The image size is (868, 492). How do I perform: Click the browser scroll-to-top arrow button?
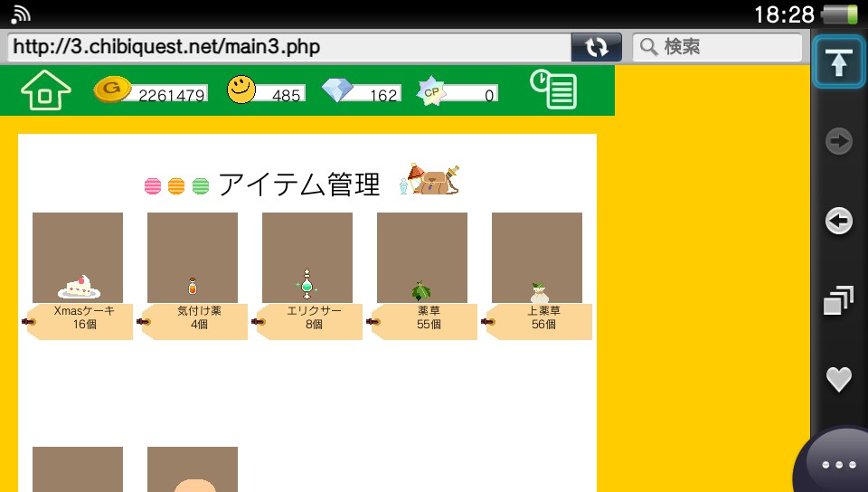pos(839,61)
